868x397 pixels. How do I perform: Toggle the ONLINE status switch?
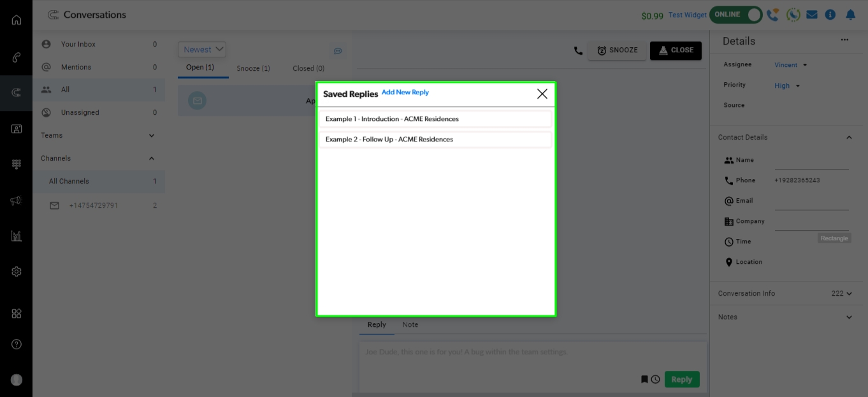736,15
